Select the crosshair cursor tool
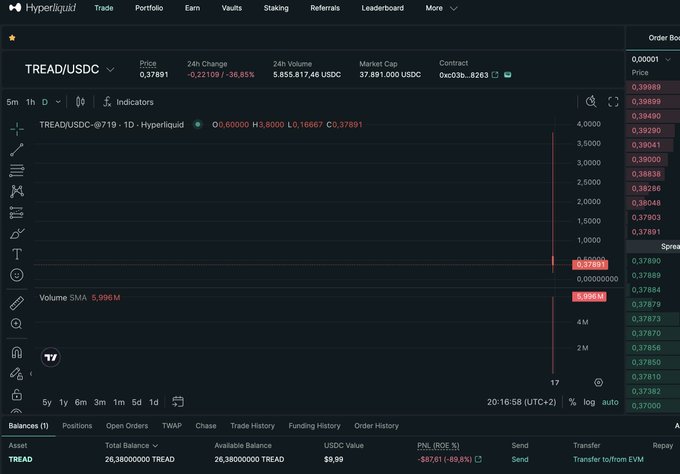 coord(17,129)
